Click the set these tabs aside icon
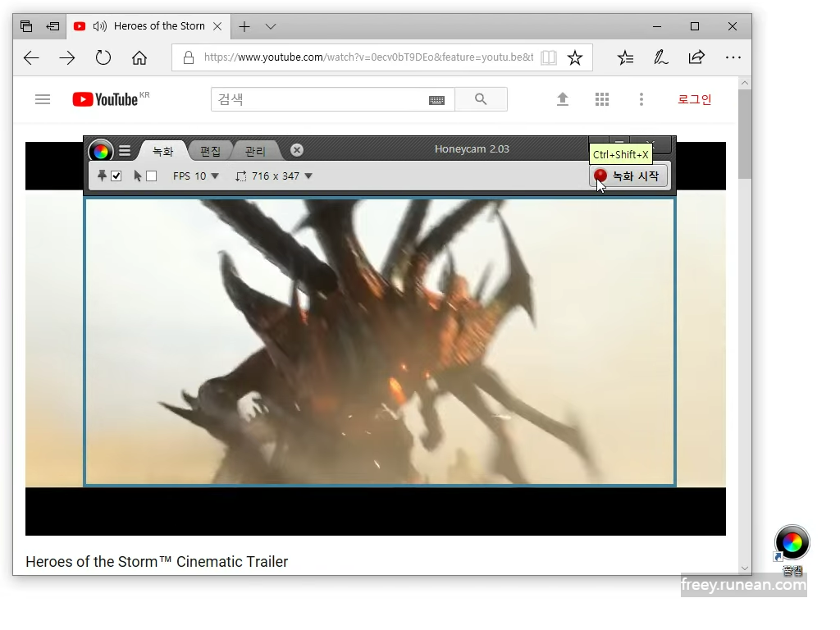Image resolution: width=840 pixels, height=630 pixels. (52, 25)
